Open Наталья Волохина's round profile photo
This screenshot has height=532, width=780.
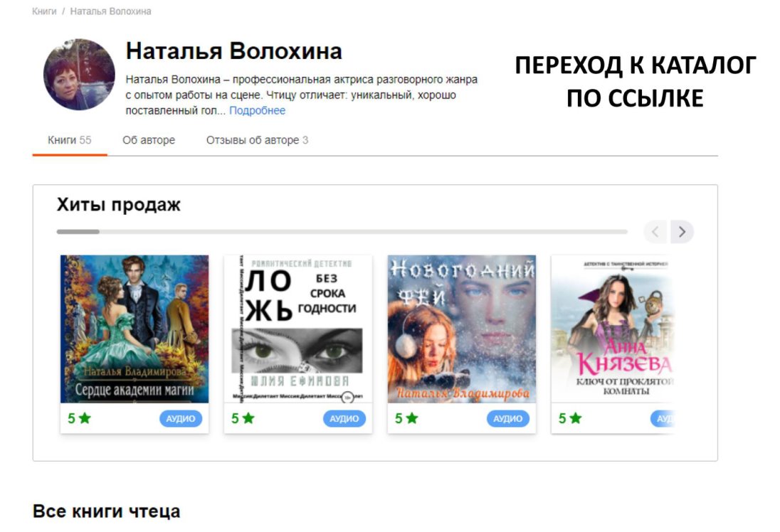79,75
